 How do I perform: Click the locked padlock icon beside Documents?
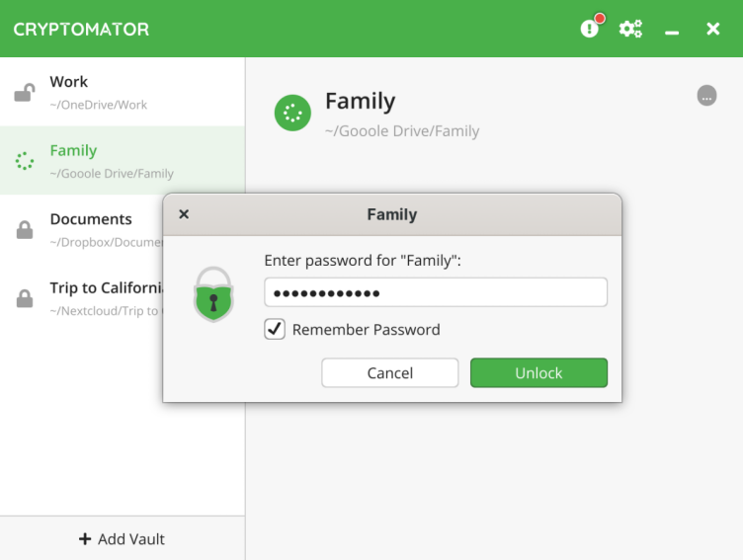(25, 230)
